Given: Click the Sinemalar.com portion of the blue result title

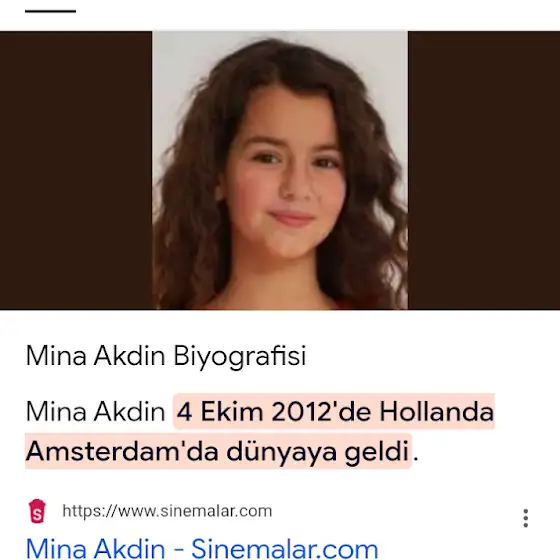Looking at the screenshot, I should coord(285,548).
